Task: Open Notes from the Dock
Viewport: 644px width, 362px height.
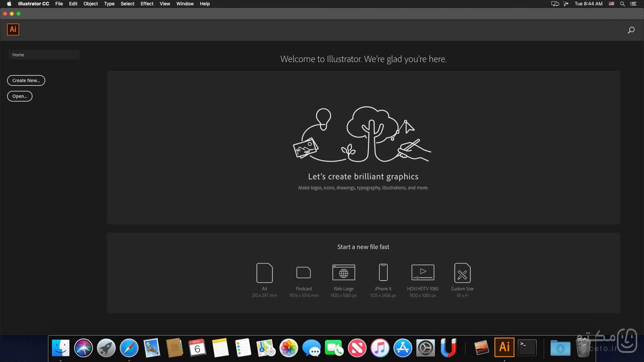Action: 220,348
